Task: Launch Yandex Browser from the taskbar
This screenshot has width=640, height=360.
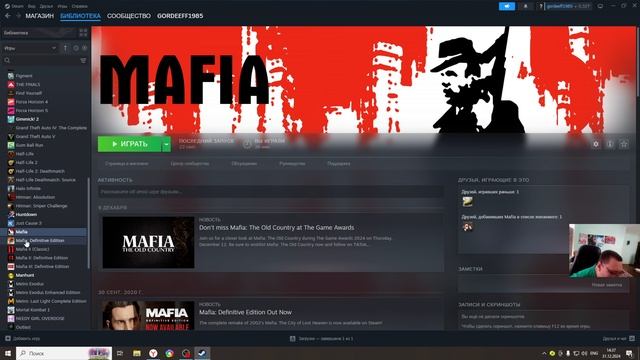Action: [x=153, y=353]
